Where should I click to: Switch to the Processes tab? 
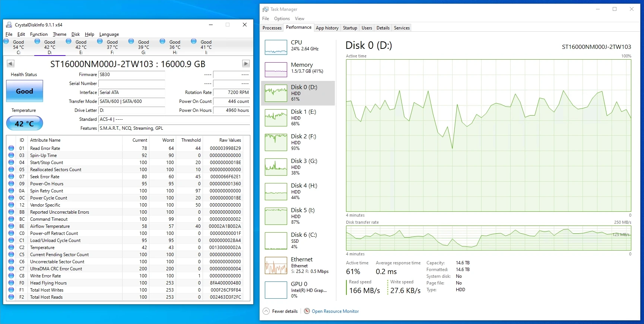(272, 28)
